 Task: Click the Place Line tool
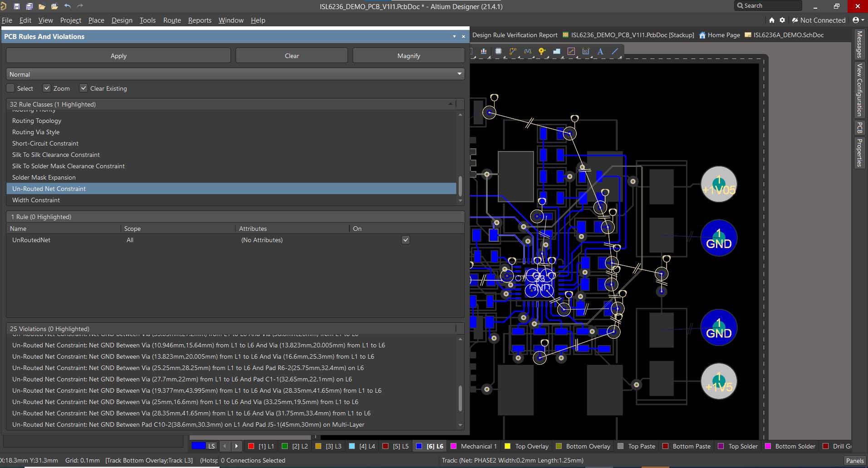[x=615, y=52]
